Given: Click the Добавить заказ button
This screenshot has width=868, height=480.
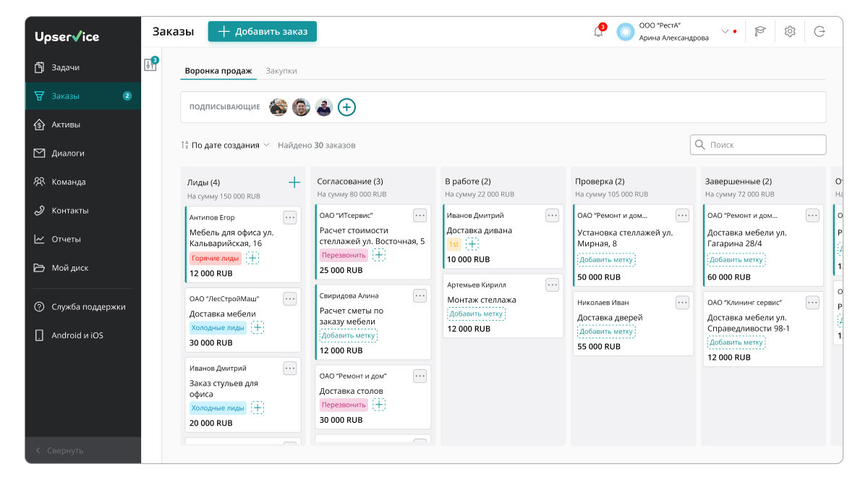Looking at the screenshot, I should coord(263,32).
